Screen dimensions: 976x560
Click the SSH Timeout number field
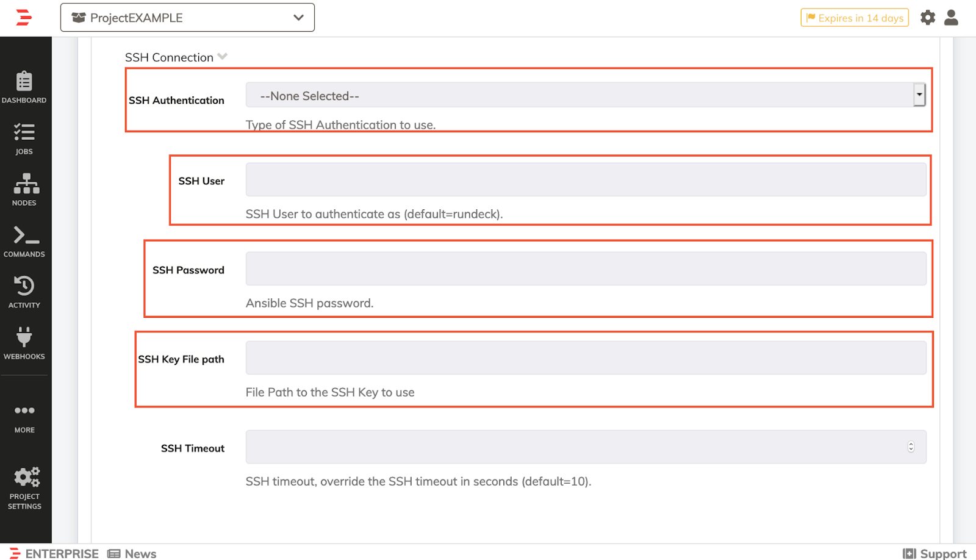tap(586, 447)
